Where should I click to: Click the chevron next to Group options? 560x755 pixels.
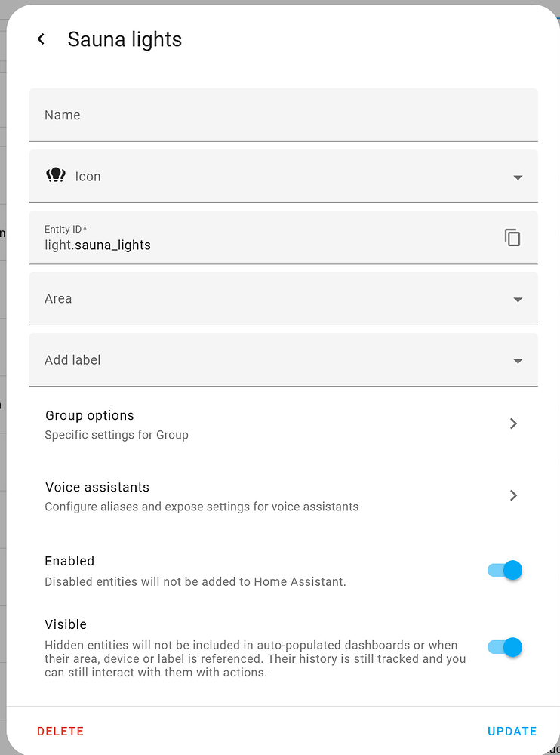point(514,424)
